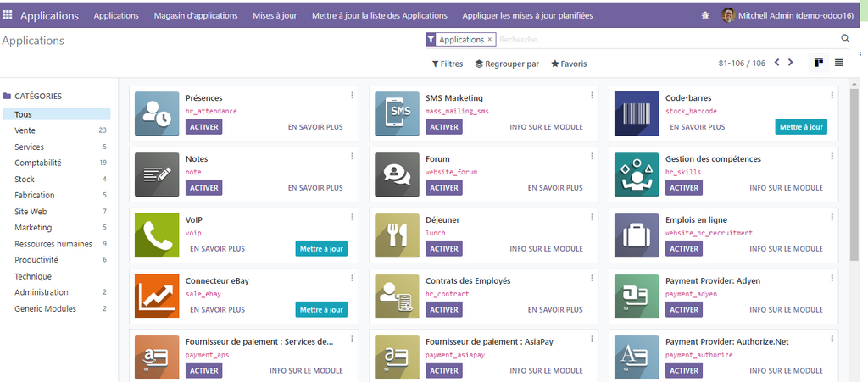
Task: Click Info sur le module for Déjeuner
Action: coord(547,249)
